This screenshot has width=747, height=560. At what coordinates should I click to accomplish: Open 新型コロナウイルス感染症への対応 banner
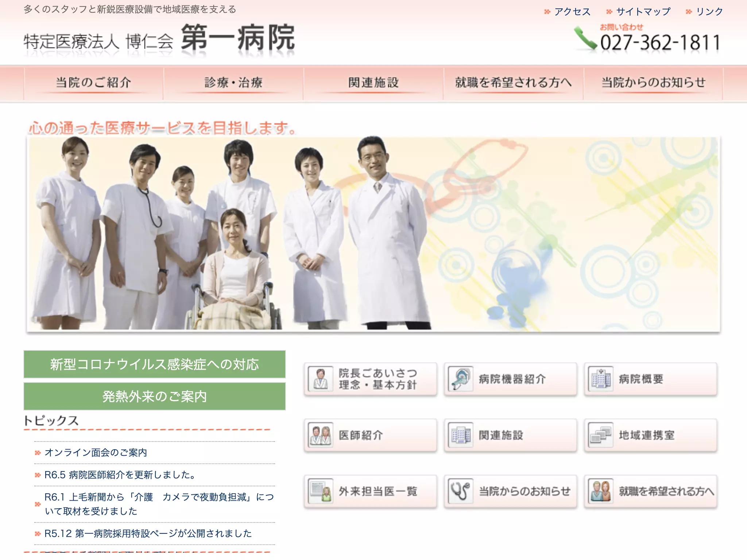(155, 364)
